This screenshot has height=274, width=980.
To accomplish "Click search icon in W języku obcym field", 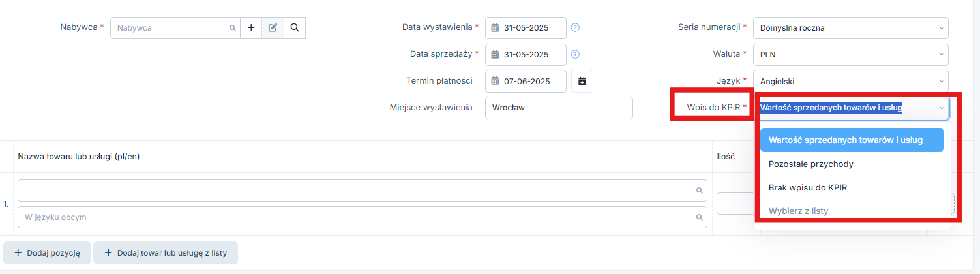I will tap(700, 217).
